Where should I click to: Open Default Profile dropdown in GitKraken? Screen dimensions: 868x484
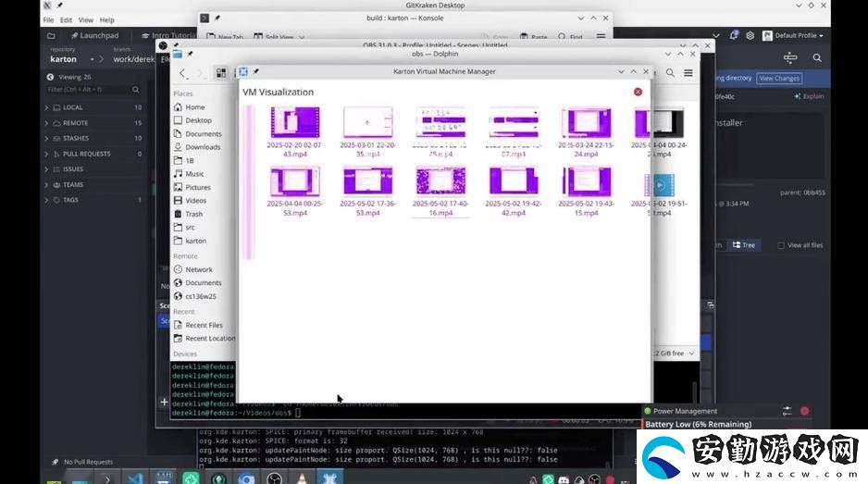click(793, 35)
